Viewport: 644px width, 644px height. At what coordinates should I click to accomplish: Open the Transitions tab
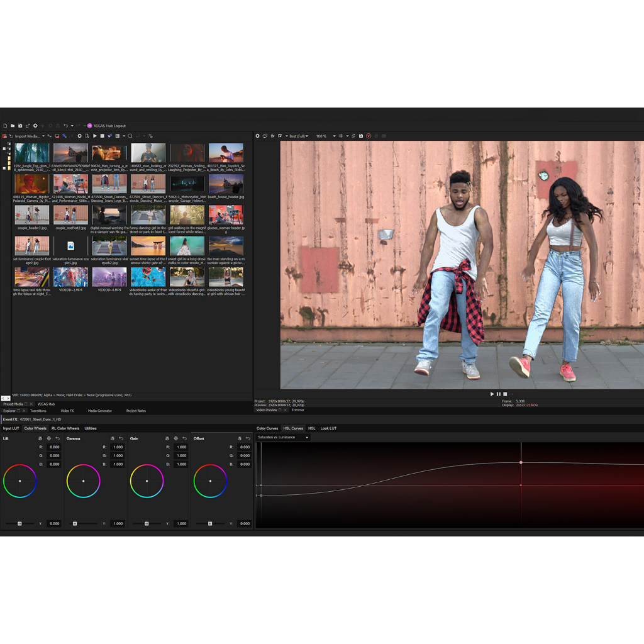pos(38,411)
